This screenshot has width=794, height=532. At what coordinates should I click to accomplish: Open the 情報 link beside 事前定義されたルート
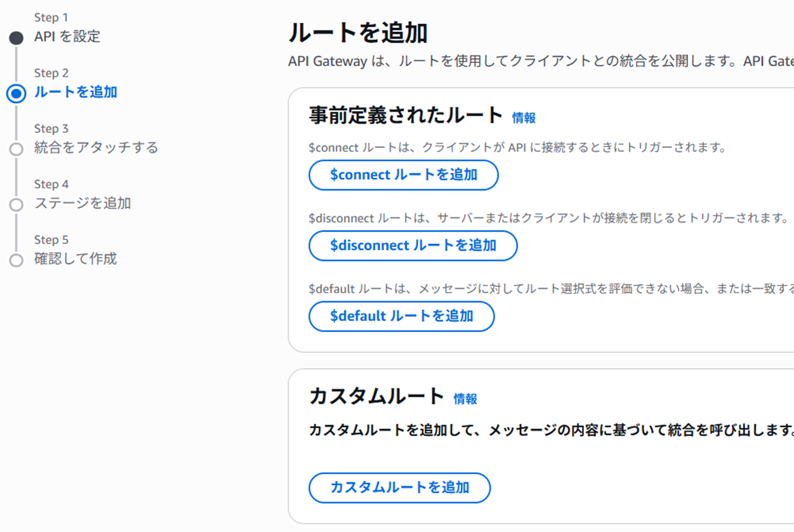524,117
